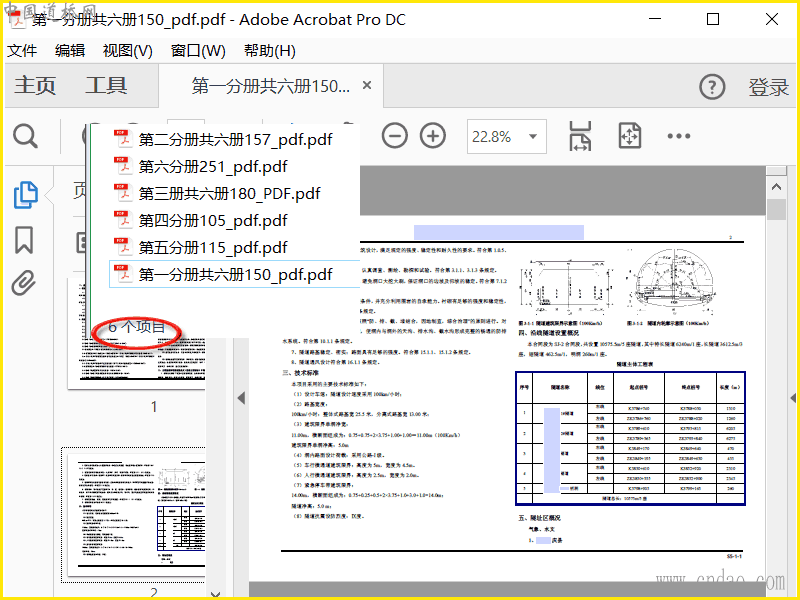Click the fit page to window icon
Image resolution: width=800 pixels, height=600 pixels.
630,136
